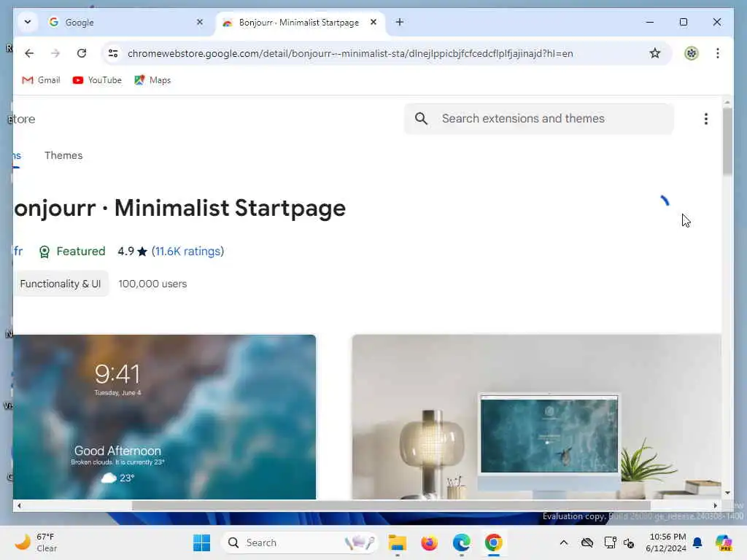Click Search extensions and themes field
This screenshot has width=747, height=560.
538,119
